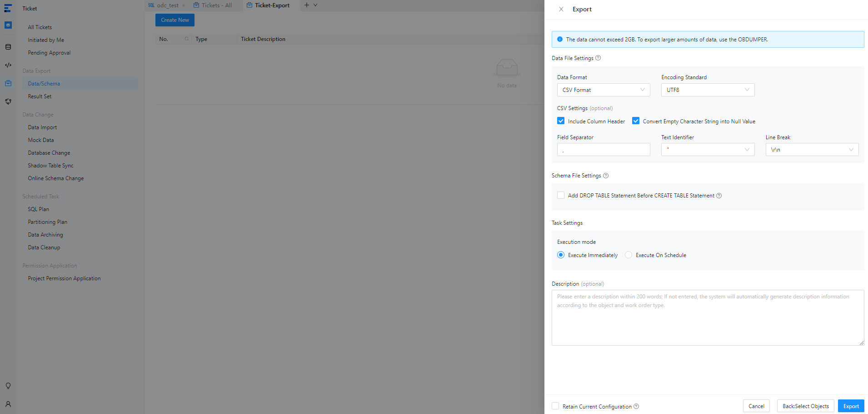Close the Export panel with X icon
Image resolution: width=868 pixels, height=414 pixels.
click(561, 9)
